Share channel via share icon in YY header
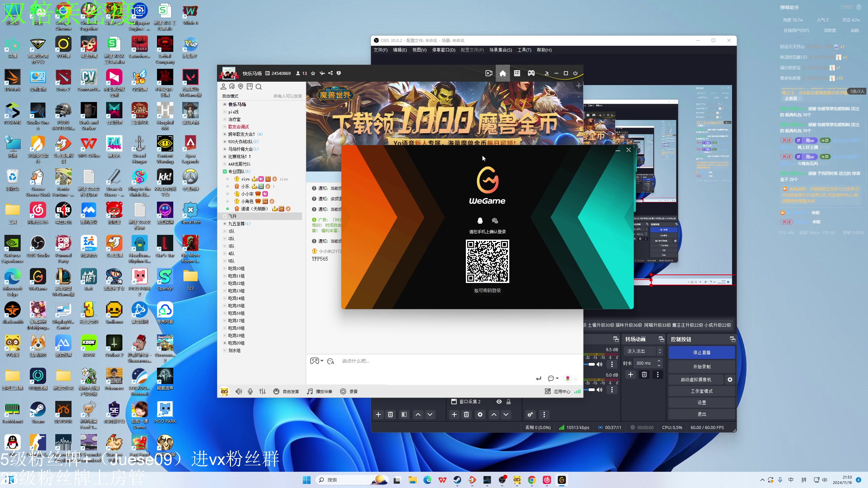868x488 pixels. coord(330,73)
